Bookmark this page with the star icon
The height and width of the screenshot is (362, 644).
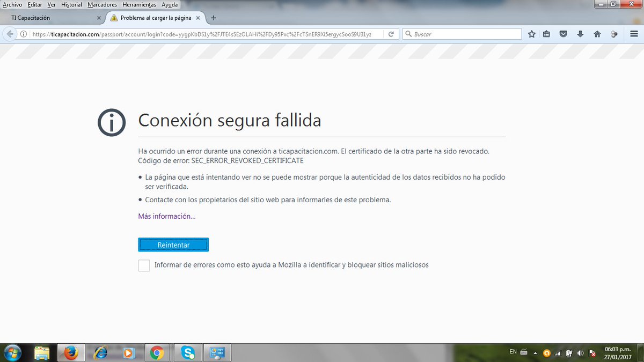(x=532, y=34)
